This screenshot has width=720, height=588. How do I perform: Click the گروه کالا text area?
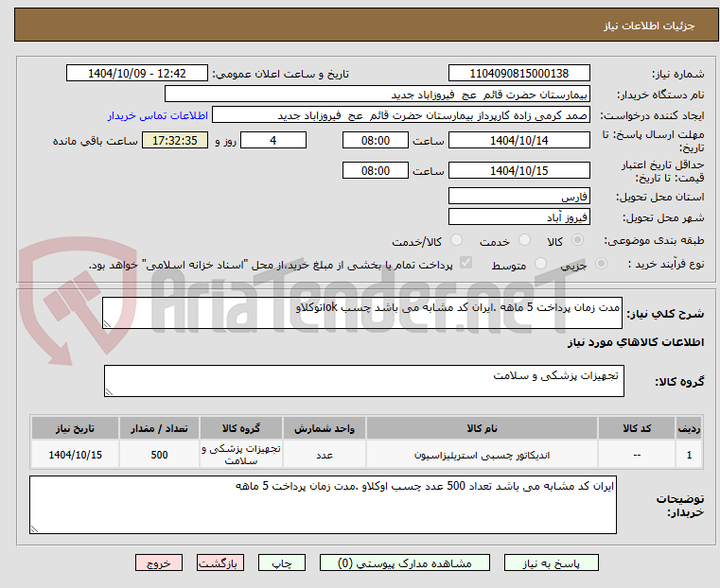pyautogui.click(x=363, y=381)
